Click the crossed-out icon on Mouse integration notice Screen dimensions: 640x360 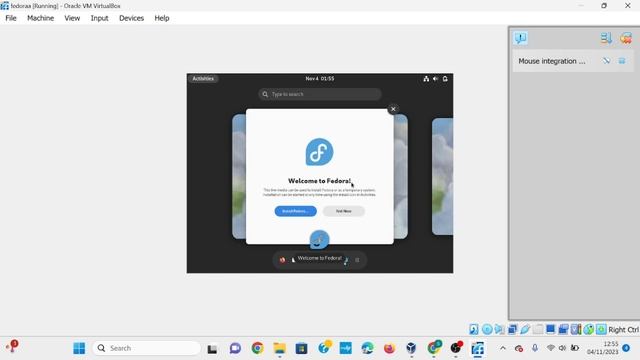click(x=606, y=61)
